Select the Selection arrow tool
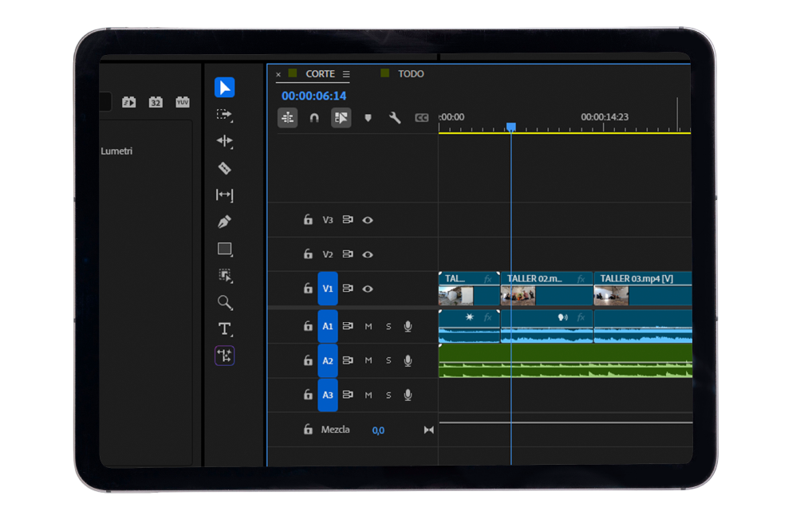 tap(224, 88)
